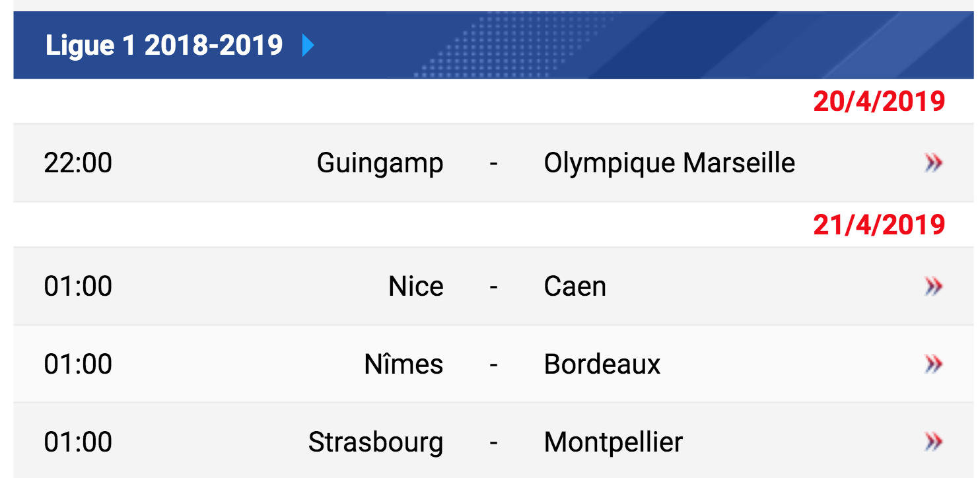Select the Olympique Marseille team name
This screenshot has width=980, height=478.
(670, 164)
